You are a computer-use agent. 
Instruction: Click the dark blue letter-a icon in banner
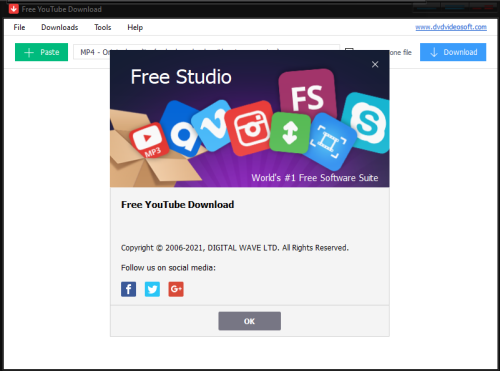[x=183, y=129]
